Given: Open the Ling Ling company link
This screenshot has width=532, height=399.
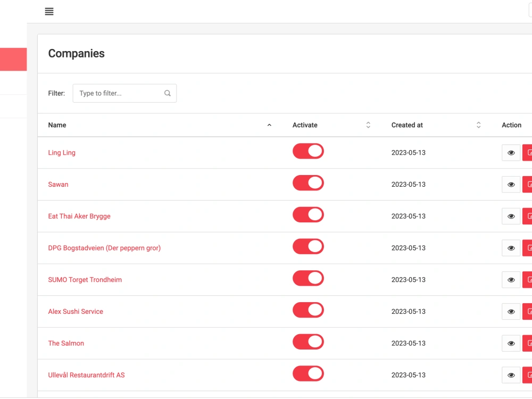Looking at the screenshot, I should (62, 153).
